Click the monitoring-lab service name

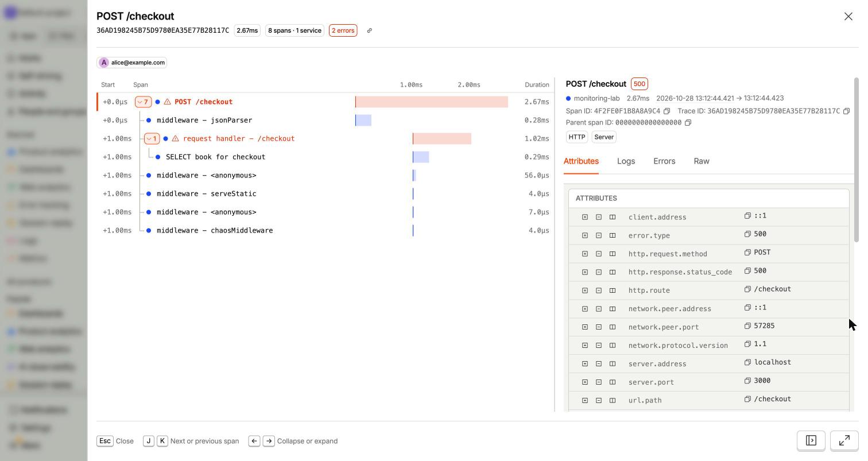[x=596, y=98]
